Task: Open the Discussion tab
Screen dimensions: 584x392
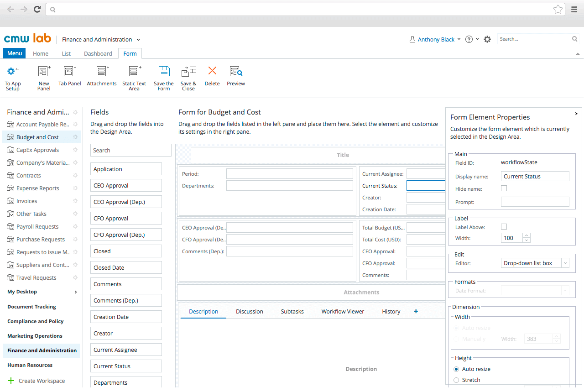Action: [250, 312]
